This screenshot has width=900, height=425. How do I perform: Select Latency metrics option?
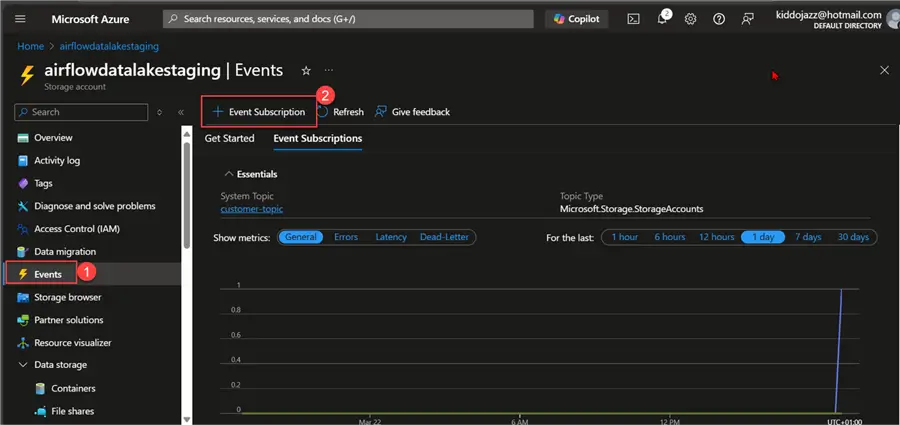click(391, 237)
